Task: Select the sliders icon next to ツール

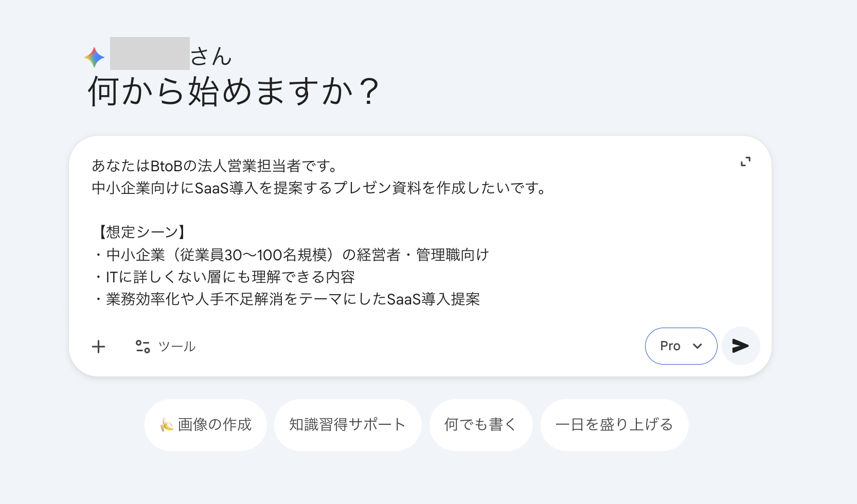Action: 143,346
